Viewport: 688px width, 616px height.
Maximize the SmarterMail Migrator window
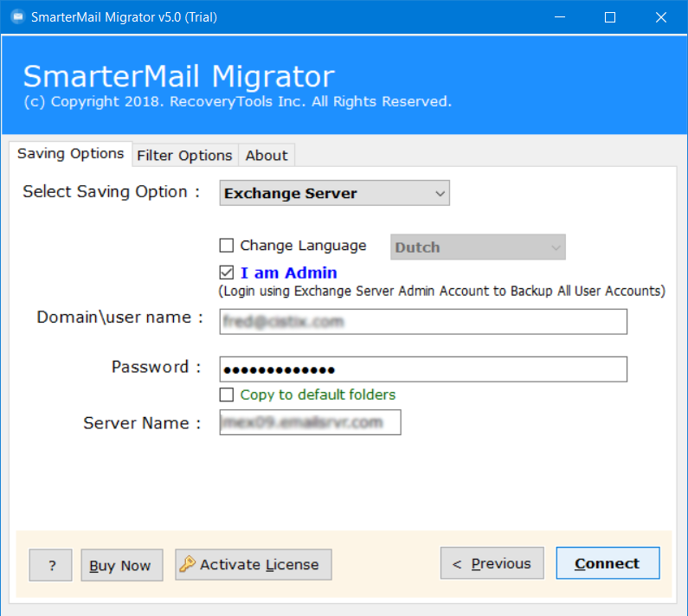pyautogui.click(x=610, y=17)
